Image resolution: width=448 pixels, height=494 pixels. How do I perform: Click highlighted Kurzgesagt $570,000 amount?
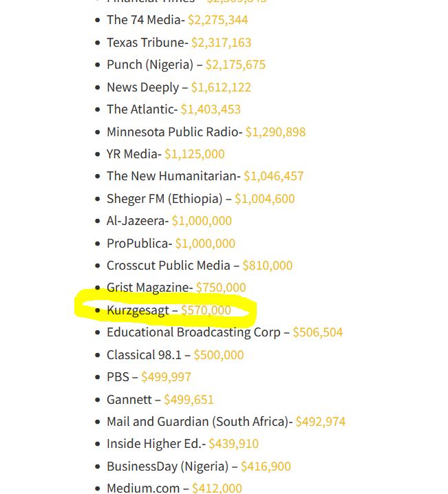206,310
